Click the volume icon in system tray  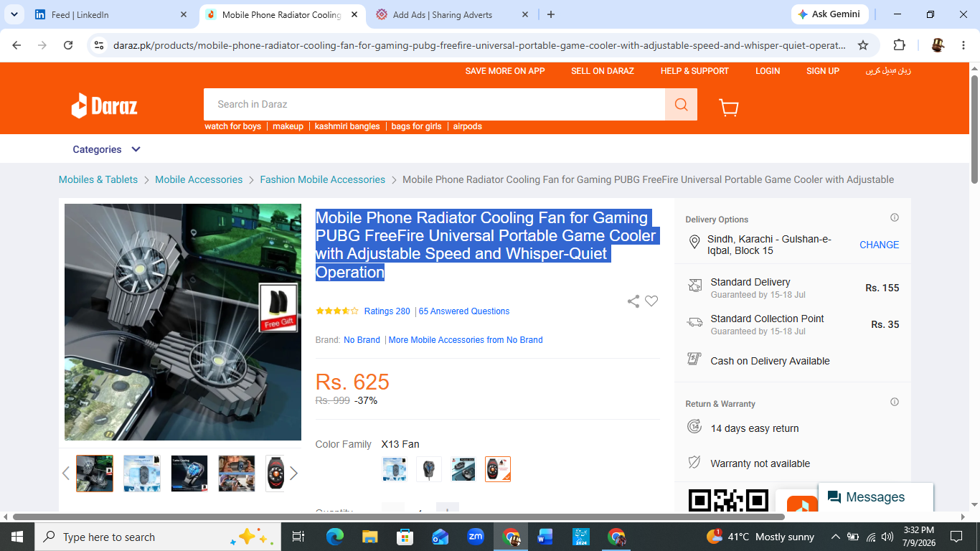887,537
